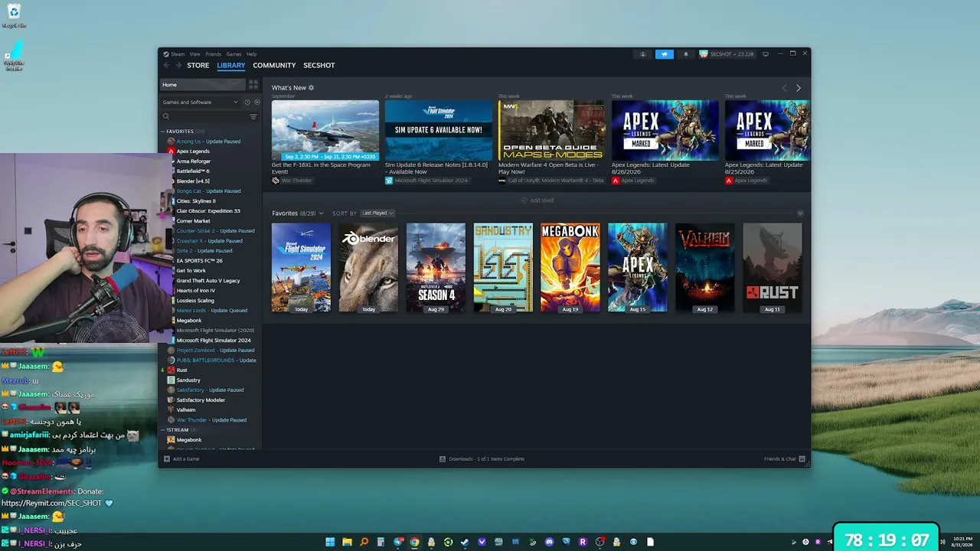Open the SECSHOT profile tab
The image size is (980, 551).
(319, 65)
